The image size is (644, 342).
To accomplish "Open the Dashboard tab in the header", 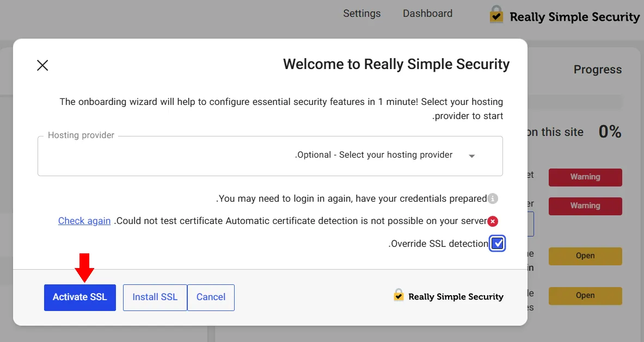I will click(x=427, y=14).
